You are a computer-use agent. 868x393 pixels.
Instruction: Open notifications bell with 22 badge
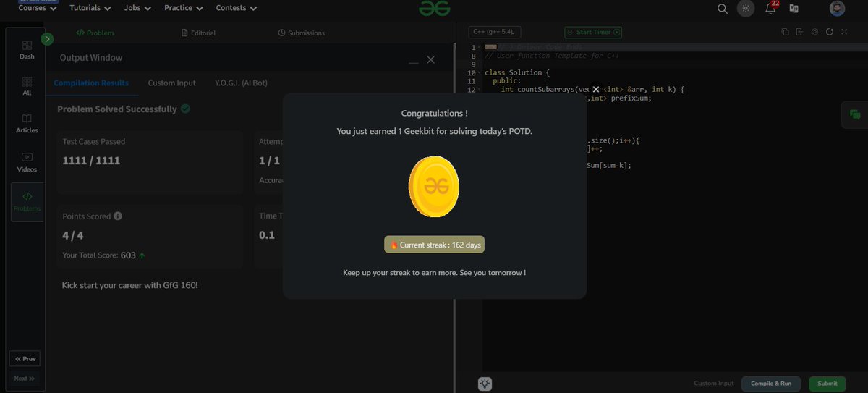pyautogui.click(x=771, y=8)
